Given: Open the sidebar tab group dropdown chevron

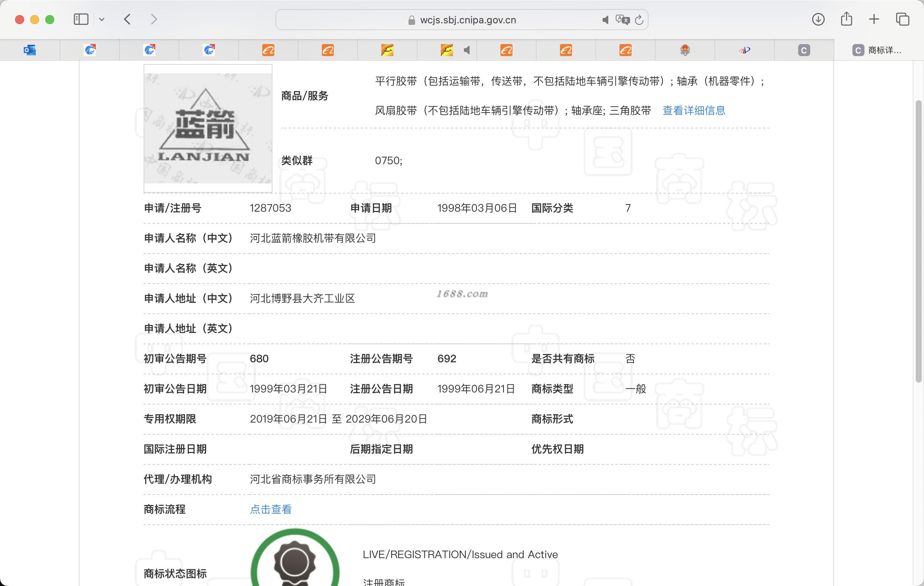Looking at the screenshot, I should (x=102, y=19).
